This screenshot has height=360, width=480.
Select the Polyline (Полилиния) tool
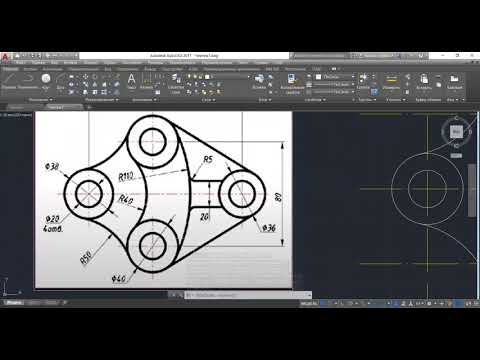coord(28,80)
